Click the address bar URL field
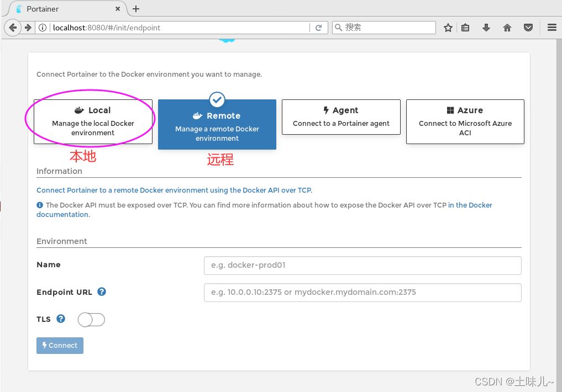 tap(179, 28)
